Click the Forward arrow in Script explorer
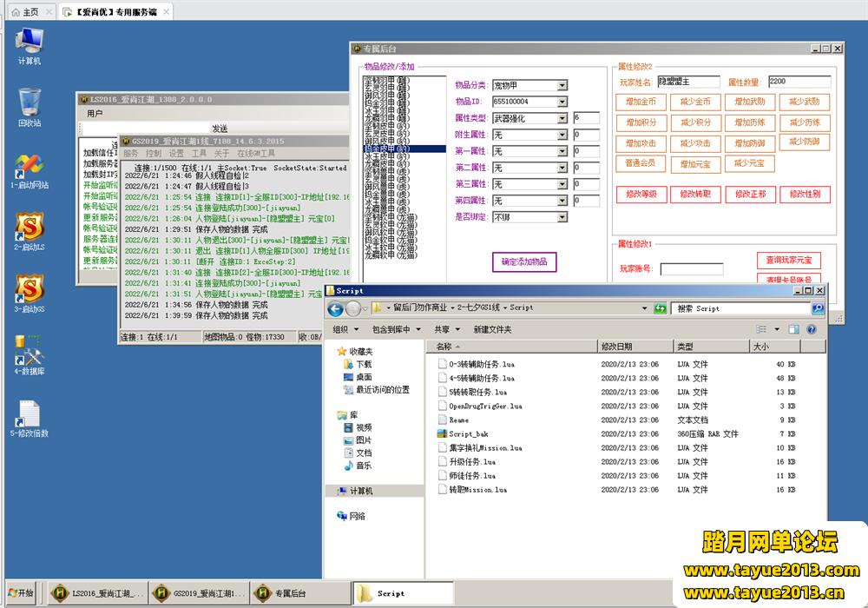Viewport: 868px width, 608px height. (x=353, y=308)
